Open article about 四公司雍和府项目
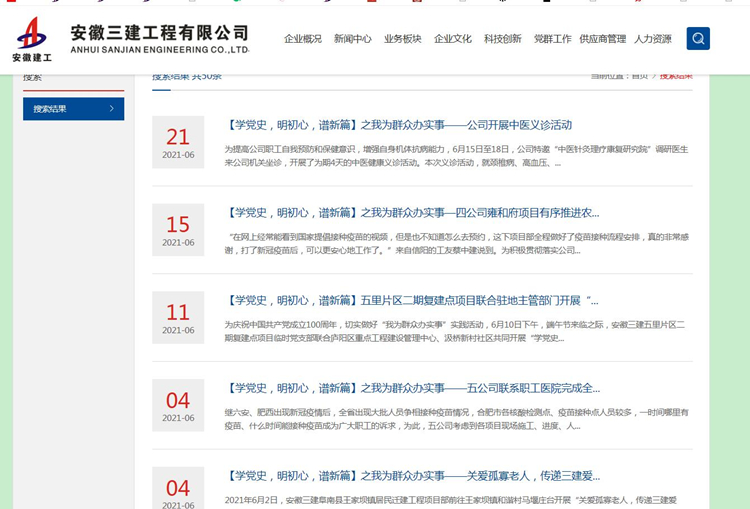Viewport: 750px width, 509px height. click(413, 213)
